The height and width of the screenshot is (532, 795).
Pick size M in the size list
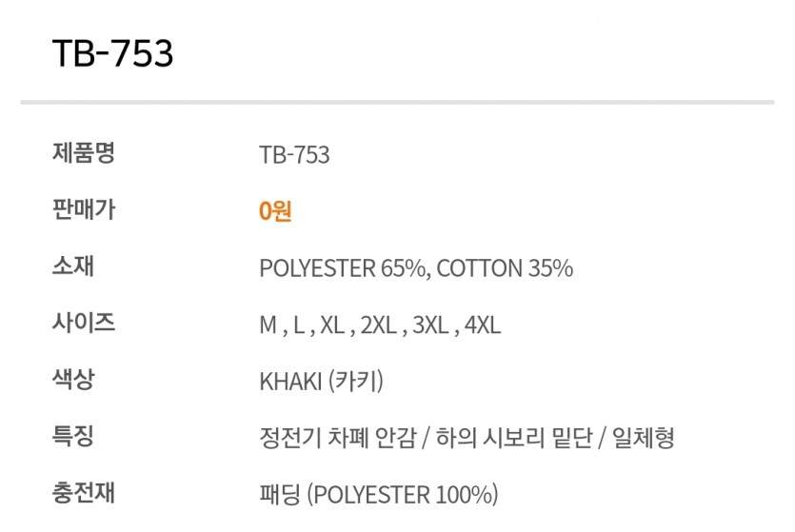coord(268,325)
